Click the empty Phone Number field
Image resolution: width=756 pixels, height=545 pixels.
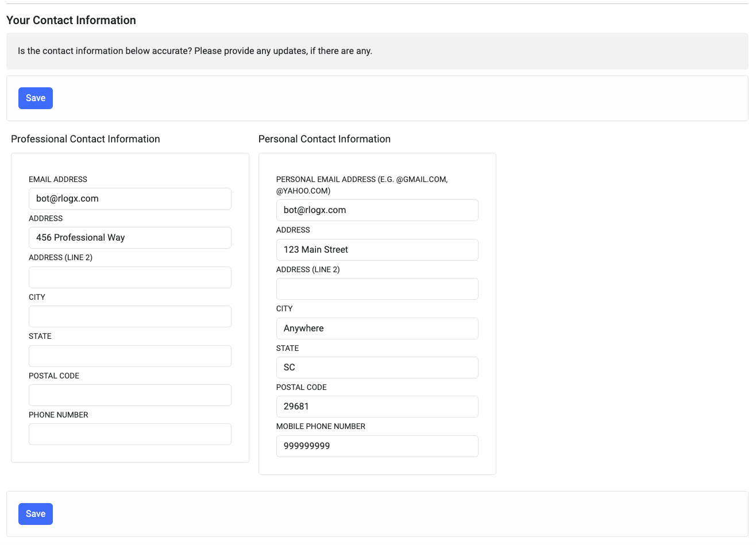click(129, 434)
